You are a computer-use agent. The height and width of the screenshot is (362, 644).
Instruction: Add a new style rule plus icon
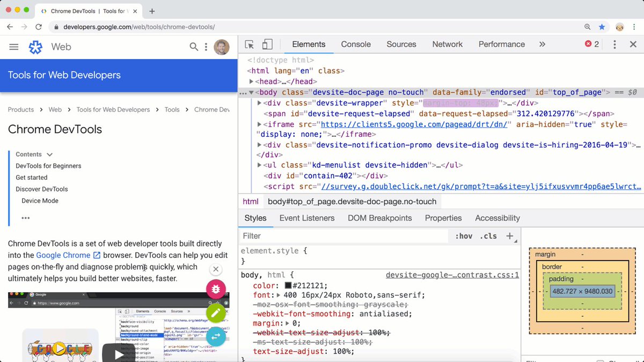[510, 236]
